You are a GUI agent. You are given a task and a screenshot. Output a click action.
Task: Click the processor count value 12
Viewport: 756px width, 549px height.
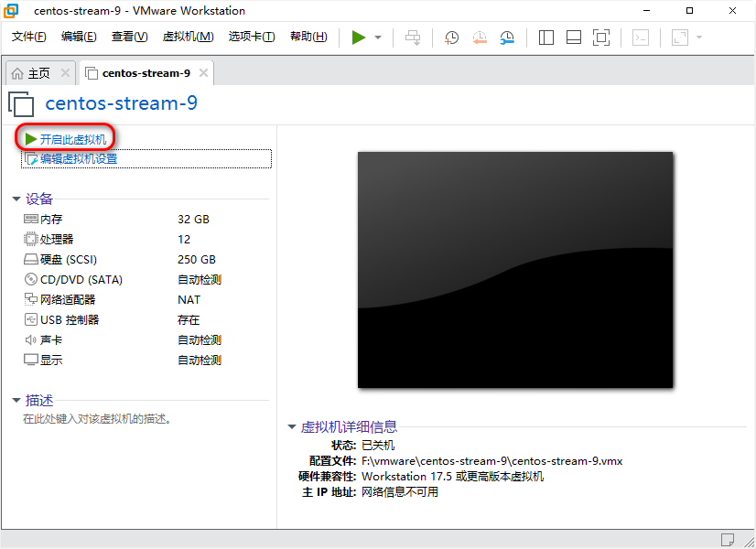pyautogui.click(x=184, y=240)
